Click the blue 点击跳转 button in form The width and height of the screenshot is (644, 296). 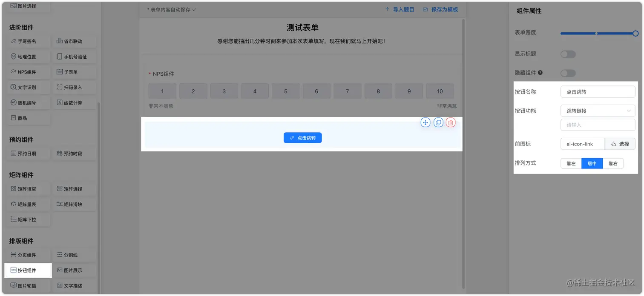coord(303,138)
